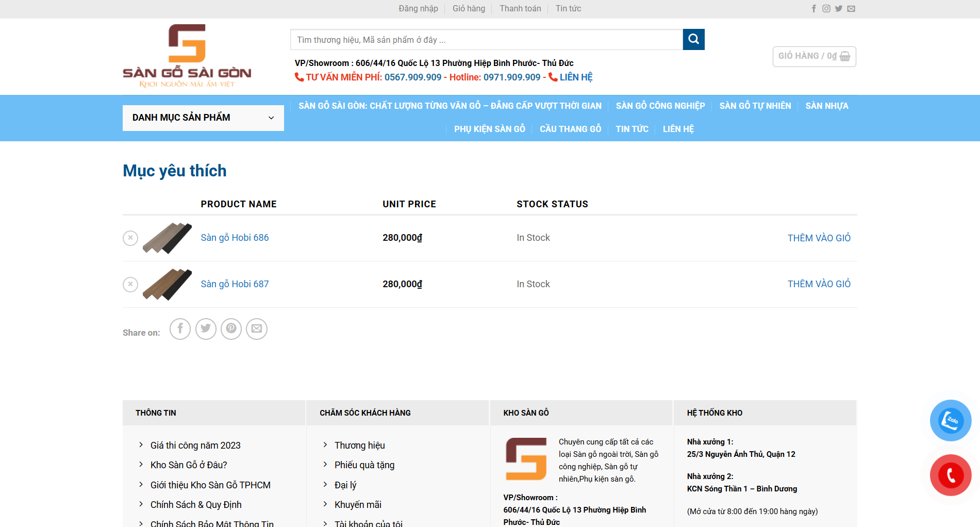Share wishlist on Twitter
980x527 pixels.
coord(206,329)
